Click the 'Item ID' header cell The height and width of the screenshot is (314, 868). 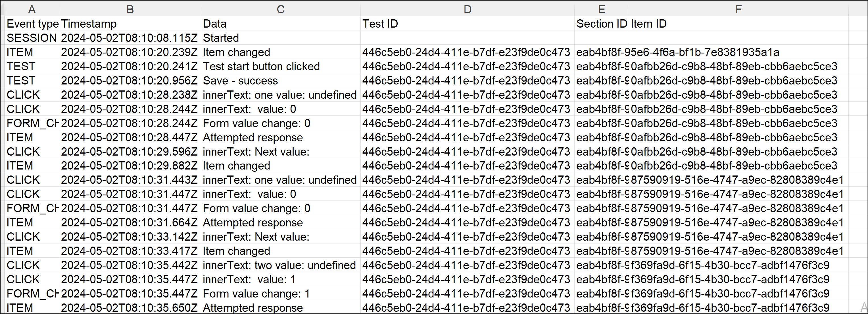click(x=738, y=24)
